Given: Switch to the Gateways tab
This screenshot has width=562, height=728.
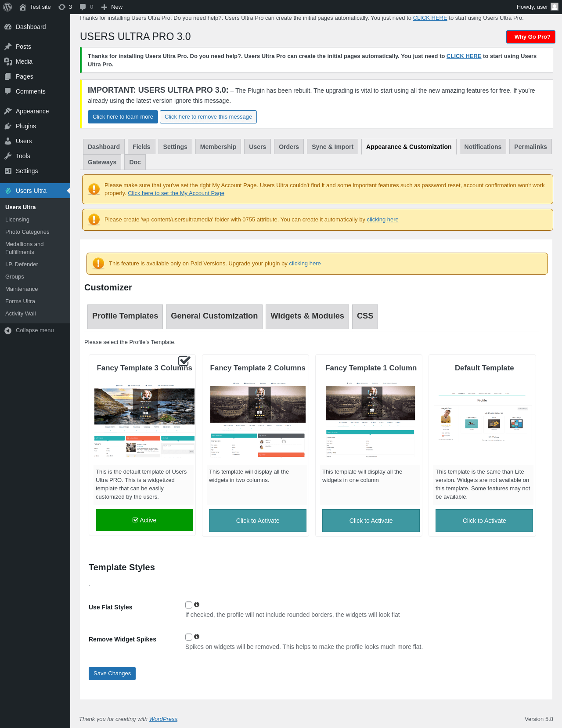Looking at the screenshot, I should click(x=102, y=162).
